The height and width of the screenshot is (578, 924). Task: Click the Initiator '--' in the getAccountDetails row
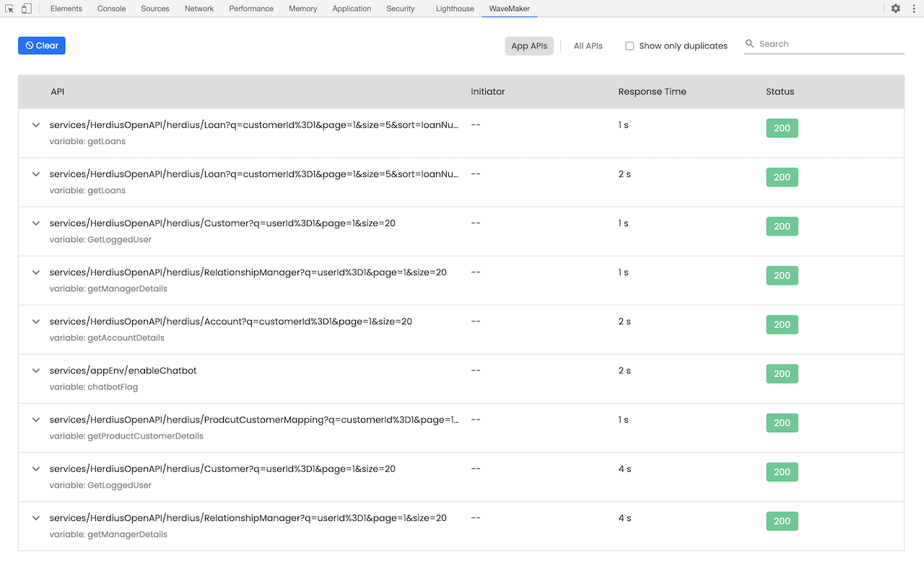point(476,322)
